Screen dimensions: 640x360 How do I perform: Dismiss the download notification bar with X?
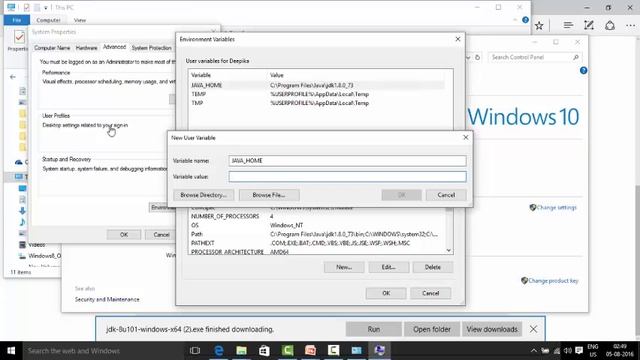point(533,329)
